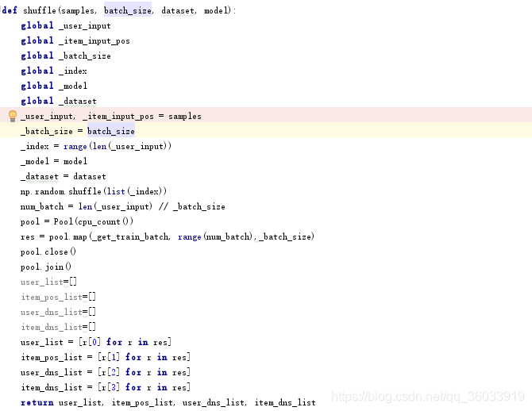Screen dimensions: 532x411
Task: Click the yellow lightbulb intention icon
Action: (13, 116)
